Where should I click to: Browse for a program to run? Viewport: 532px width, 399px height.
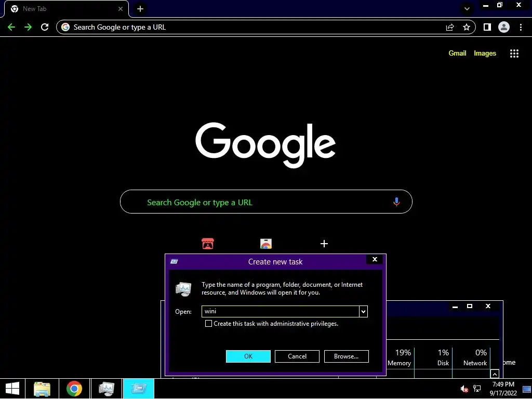[x=347, y=356]
